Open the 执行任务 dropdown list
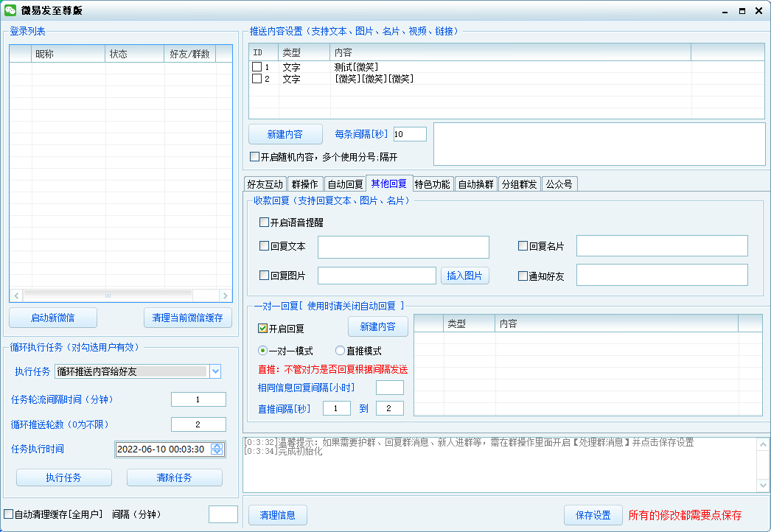Image resolution: width=771 pixels, height=532 pixels. point(215,371)
